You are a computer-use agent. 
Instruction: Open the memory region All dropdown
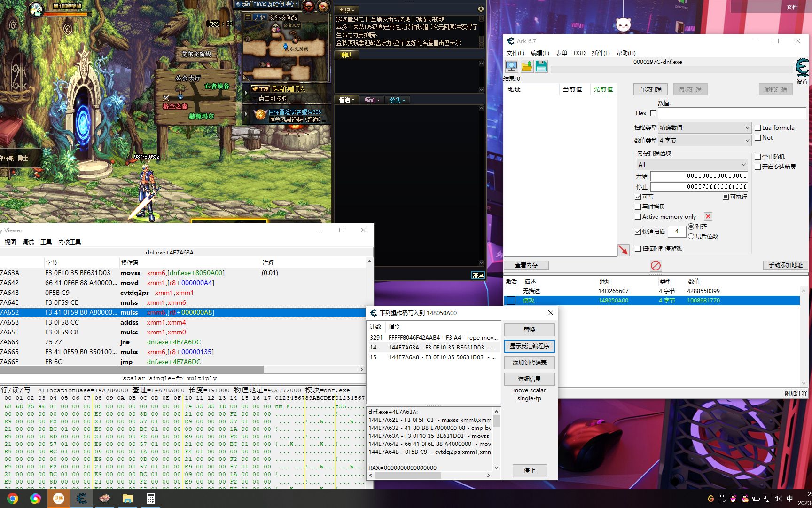[x=692, y=164]
